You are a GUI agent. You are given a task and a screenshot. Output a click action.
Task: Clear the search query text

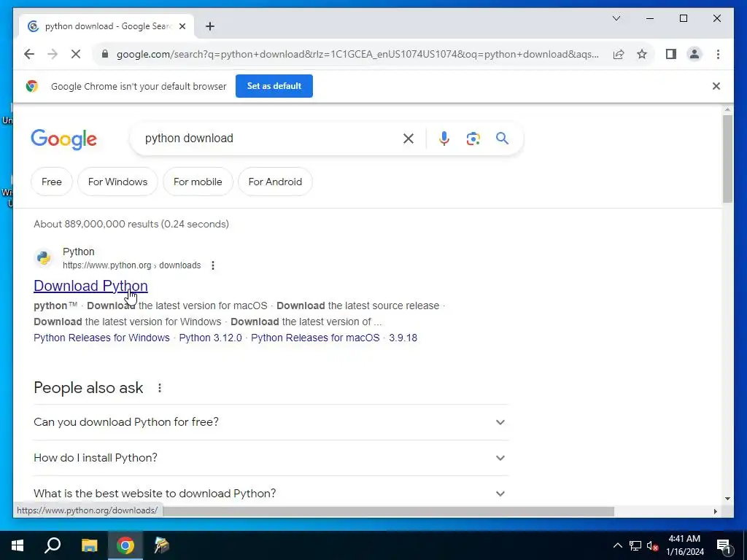409,139
